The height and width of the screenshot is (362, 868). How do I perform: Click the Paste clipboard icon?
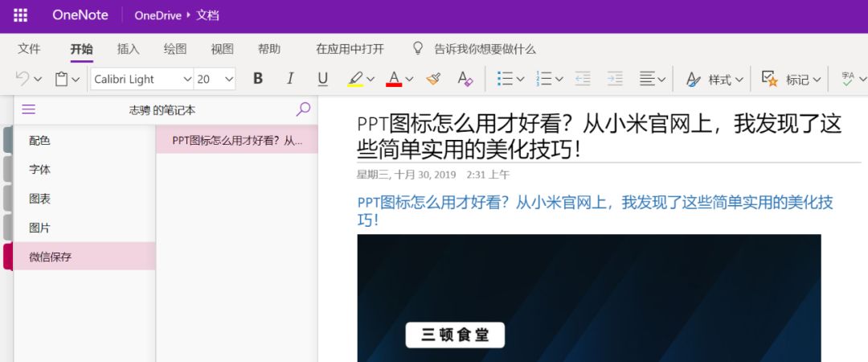click(61, 80)
